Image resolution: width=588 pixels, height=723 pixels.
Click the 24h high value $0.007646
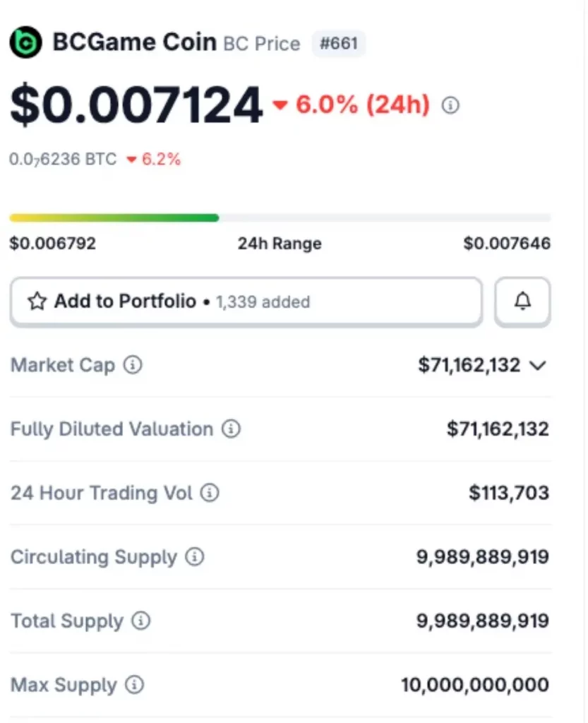(507, 243)
